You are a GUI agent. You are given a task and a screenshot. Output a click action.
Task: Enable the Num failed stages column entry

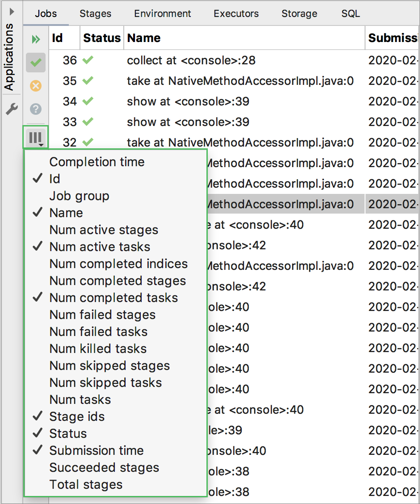(102, 315)
